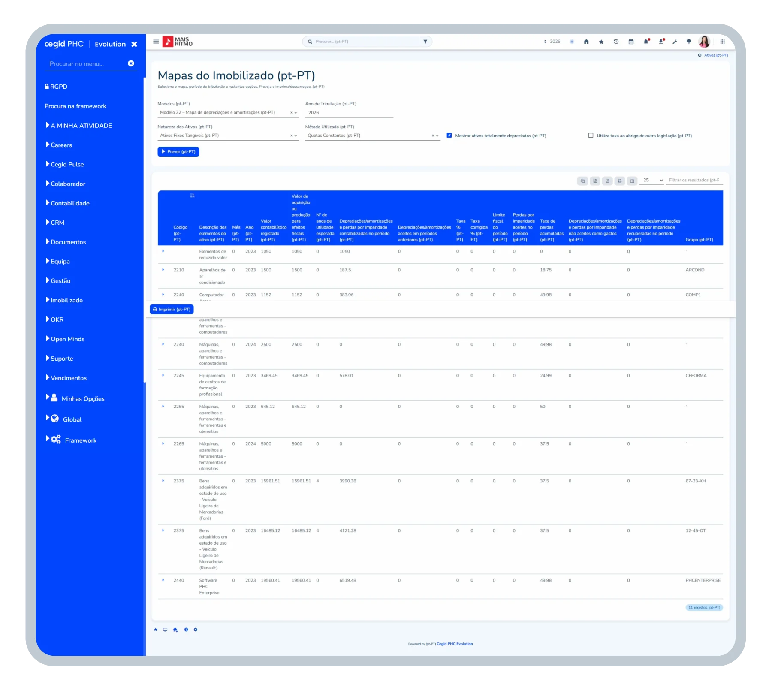The width and height of the screenshot is (784, 690).
Task: Expand the CEFORMA row 2245
Action: pyautogui.click(x=163, y=375)
